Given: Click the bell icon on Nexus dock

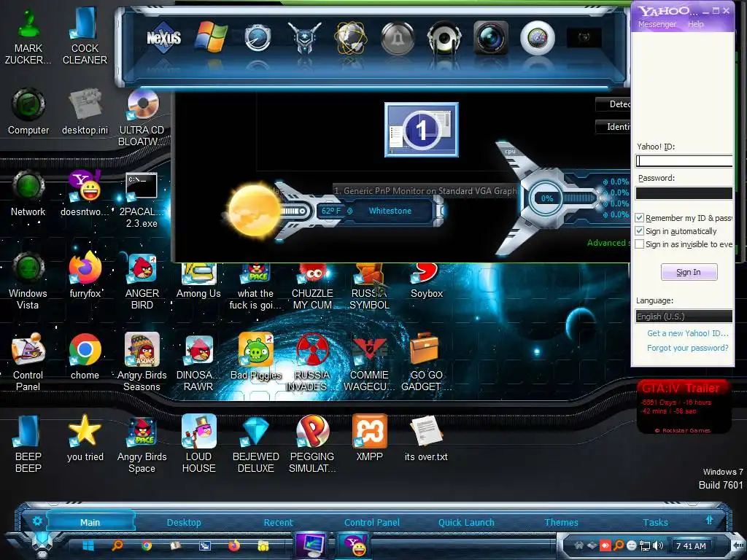Looking at the screenshot, I should tap(398, 39).
